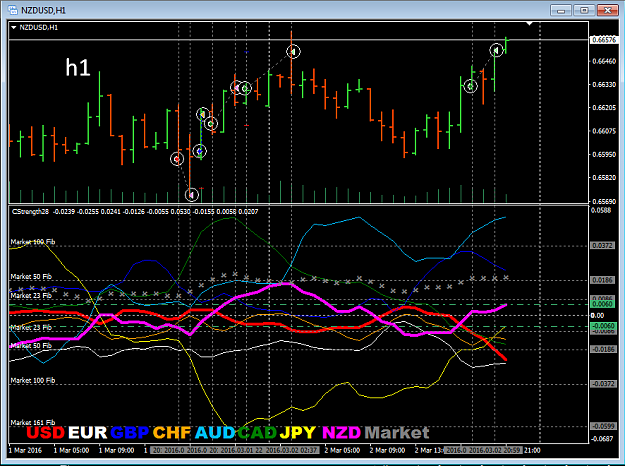Click the 0.66205 price scale value
625x466 pixels.
point(604,108)
